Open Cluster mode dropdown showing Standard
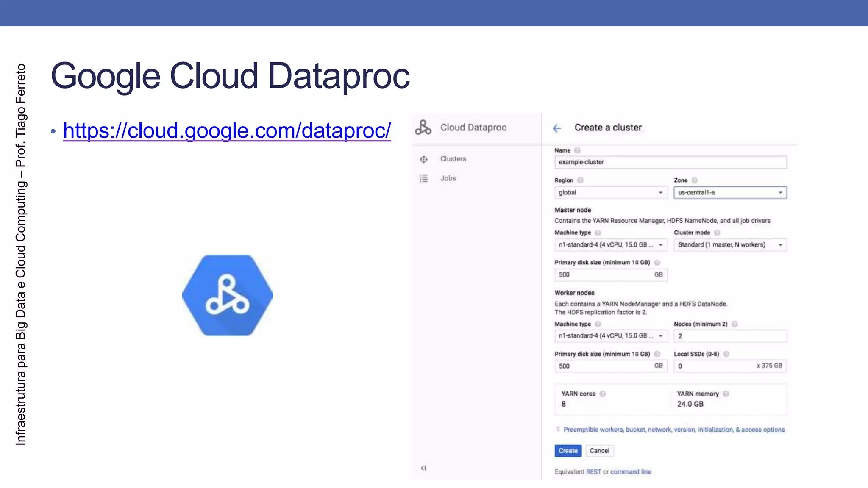 coord(730,245)
